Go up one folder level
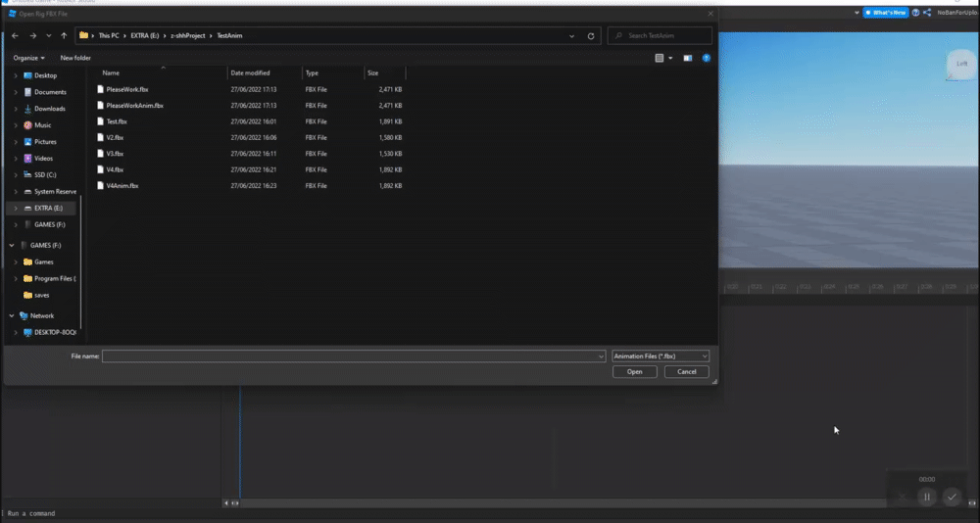Viewport: 980px width, 523px height. click(64, 35)
